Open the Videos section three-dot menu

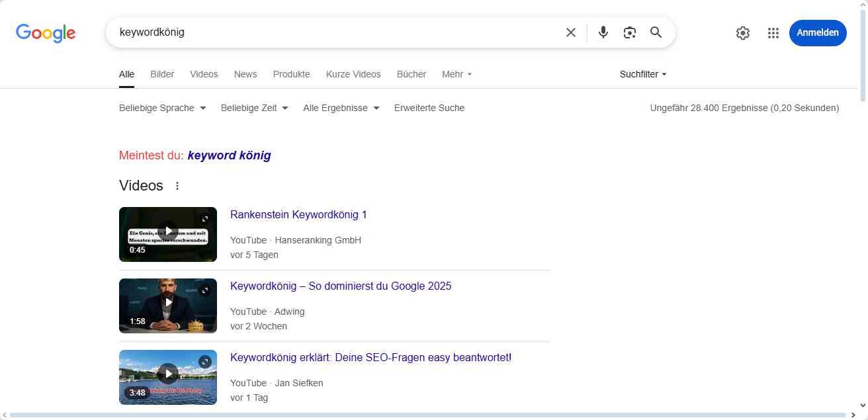pyautogui.click(x=177, y=186)
